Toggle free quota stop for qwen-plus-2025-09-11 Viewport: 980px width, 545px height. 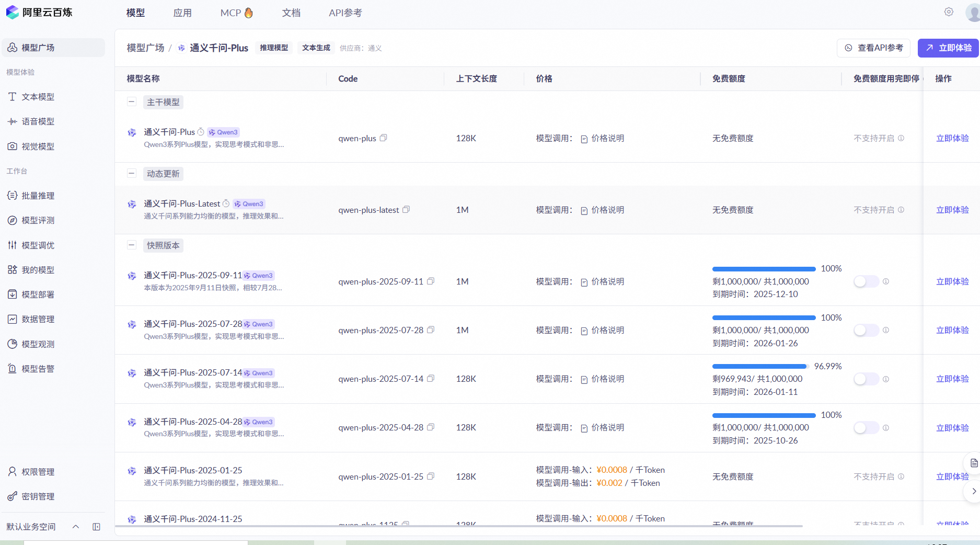(866, 281)
